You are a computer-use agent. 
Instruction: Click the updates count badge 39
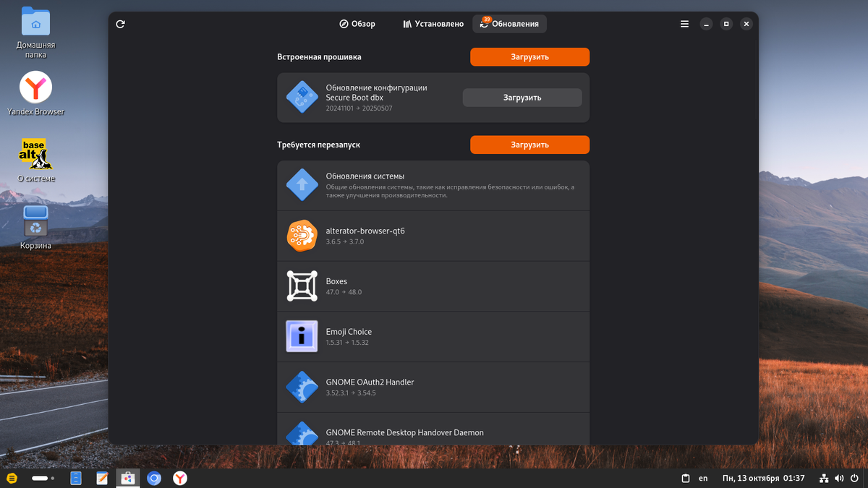pyautogui.click(x=487, y=20)
